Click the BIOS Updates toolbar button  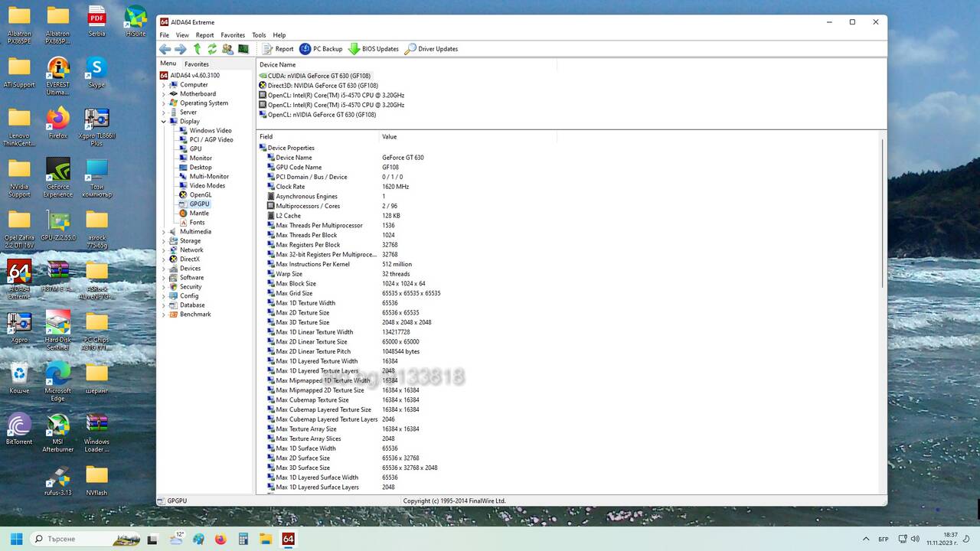(374, 49)
